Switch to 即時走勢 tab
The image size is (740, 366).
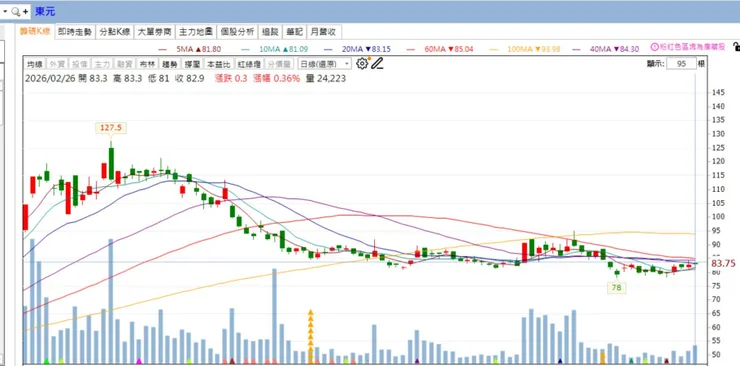coord(75,32)
